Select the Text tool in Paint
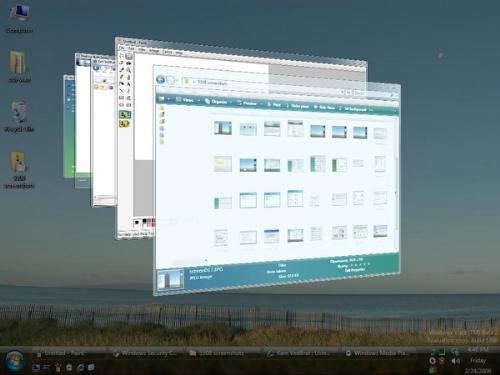 coord(129,84)
